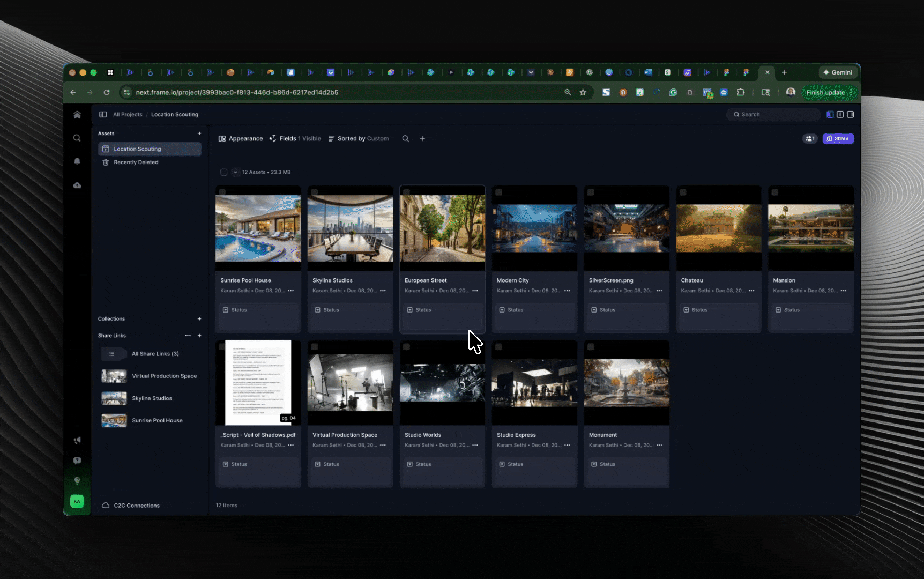The height and width of the screenshot is (579, 924).
Task: Select the Home icon in the left sidebar
Action: 77,114
